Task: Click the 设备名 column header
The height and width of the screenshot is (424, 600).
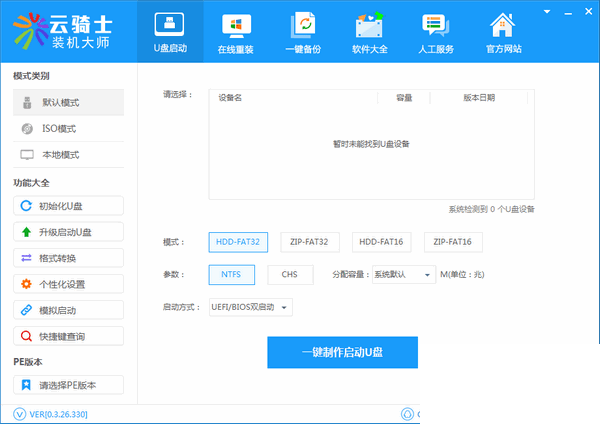Action: coord(230,98)
